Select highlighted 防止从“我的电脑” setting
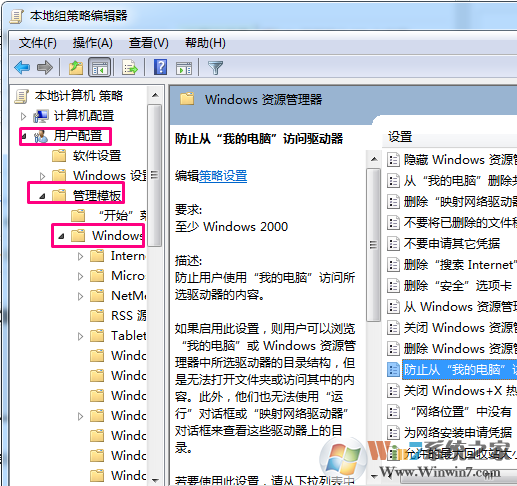The width and height of the screenshot is (517, 486). (460, 370)
